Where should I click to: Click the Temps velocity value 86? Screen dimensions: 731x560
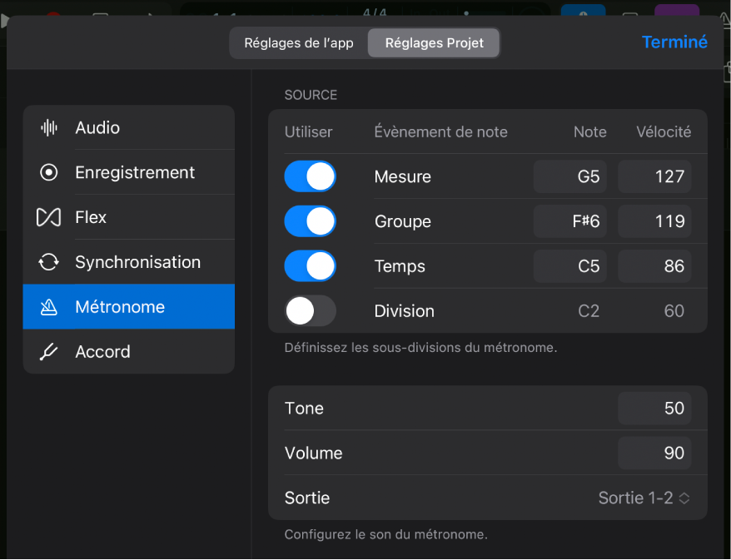coord(654,266)
